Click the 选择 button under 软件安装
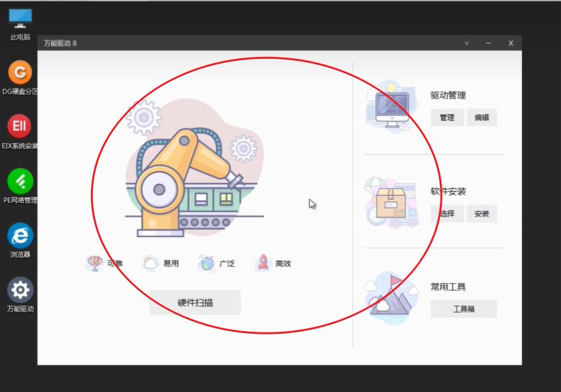This screenshot has height=392, width=561. tap(447, 214)
